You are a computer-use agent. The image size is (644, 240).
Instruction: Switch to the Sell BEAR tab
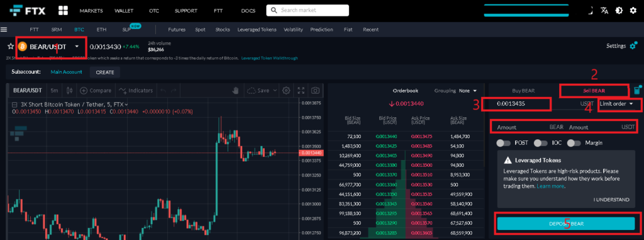click(594, 91)
